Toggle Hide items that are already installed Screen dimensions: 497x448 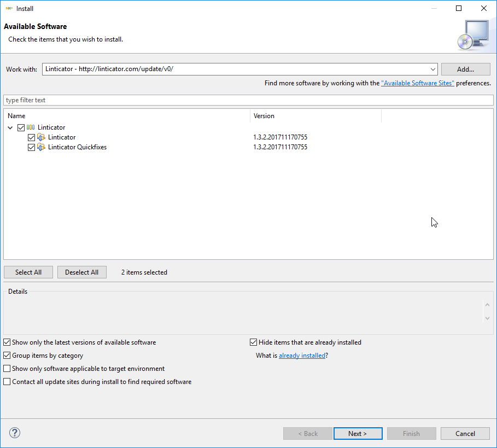pos(253,342)
